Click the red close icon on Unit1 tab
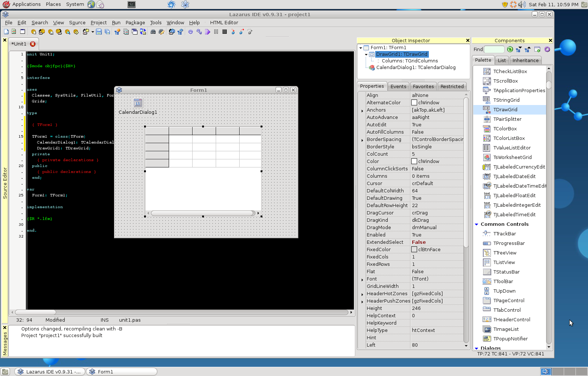This screenshot has width=588, height=376. (x=33, y=44)
